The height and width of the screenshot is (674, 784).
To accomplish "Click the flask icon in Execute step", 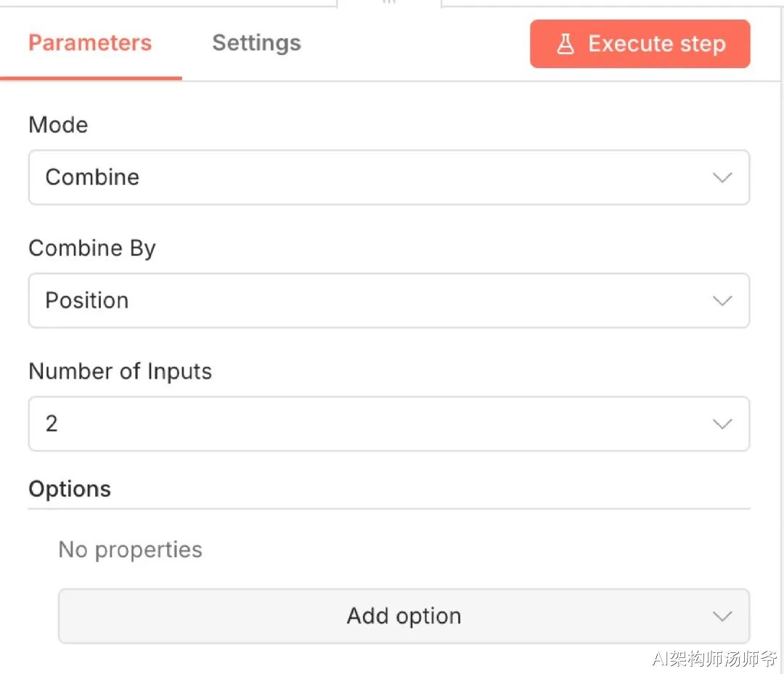I will coord(565,44).
